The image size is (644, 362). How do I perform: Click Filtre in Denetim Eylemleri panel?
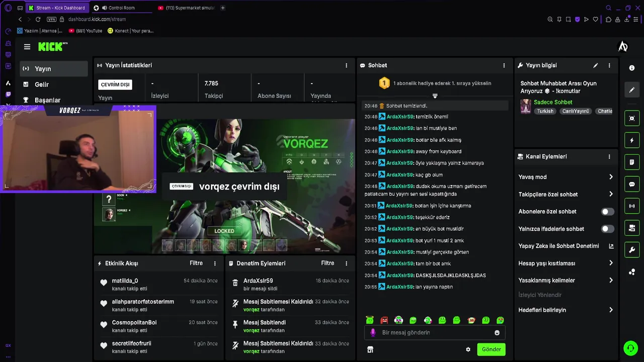click(x=328, y=263)
